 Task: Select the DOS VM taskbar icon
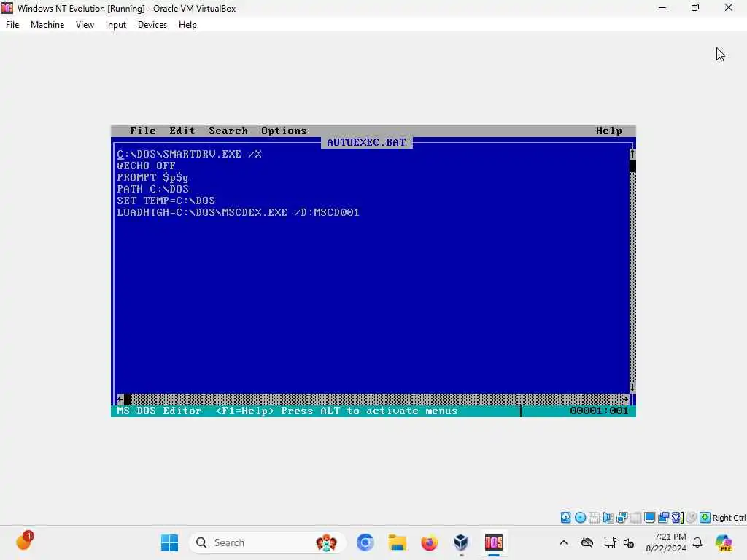(x=494, y=542)
